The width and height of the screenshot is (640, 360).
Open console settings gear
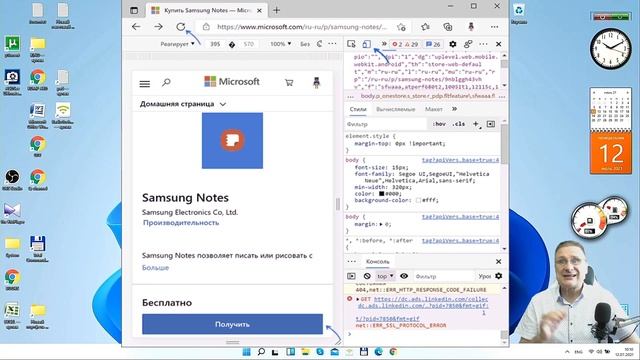point(499,276)
